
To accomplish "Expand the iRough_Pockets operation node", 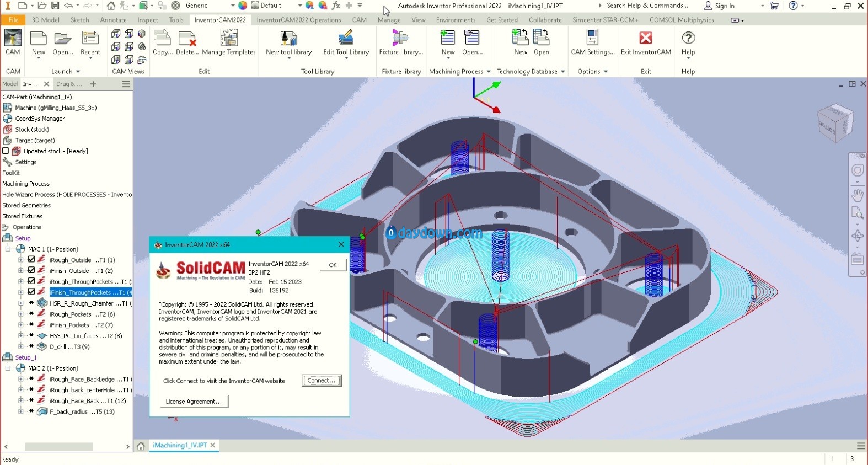I will point(21,314).
